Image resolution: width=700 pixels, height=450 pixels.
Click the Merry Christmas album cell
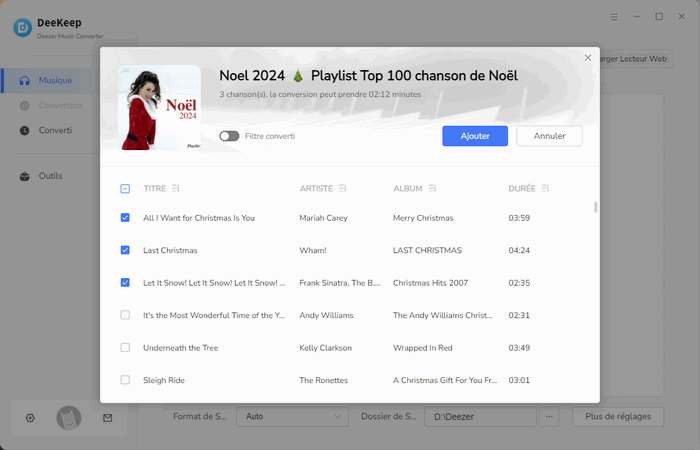[423, 218]
